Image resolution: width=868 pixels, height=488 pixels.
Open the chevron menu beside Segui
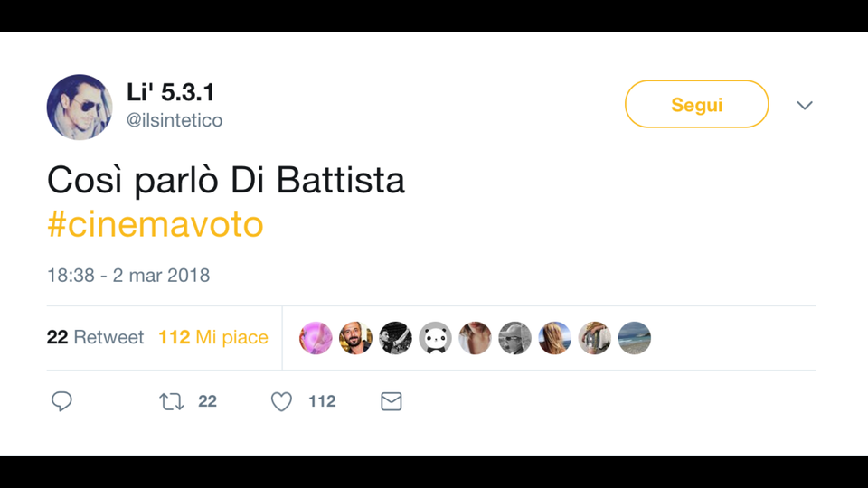805,106
